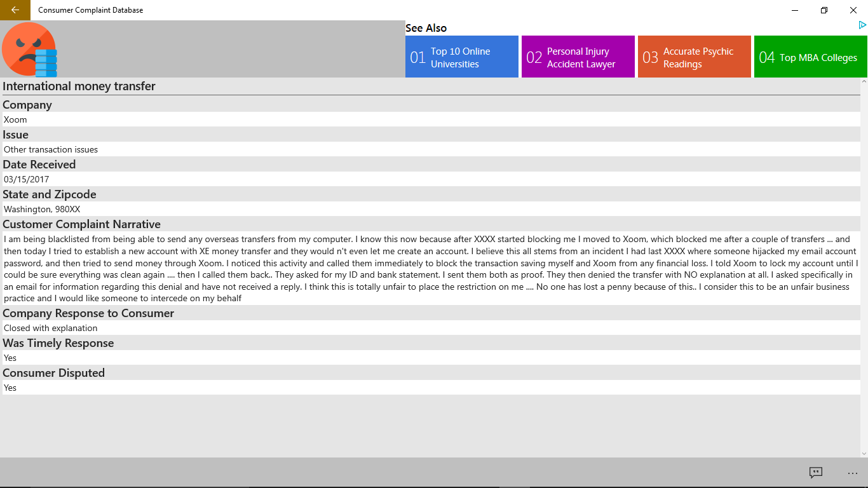Click the Company Response to Consumer label
The width and height of the screenshot is (868, 488).
88,313
